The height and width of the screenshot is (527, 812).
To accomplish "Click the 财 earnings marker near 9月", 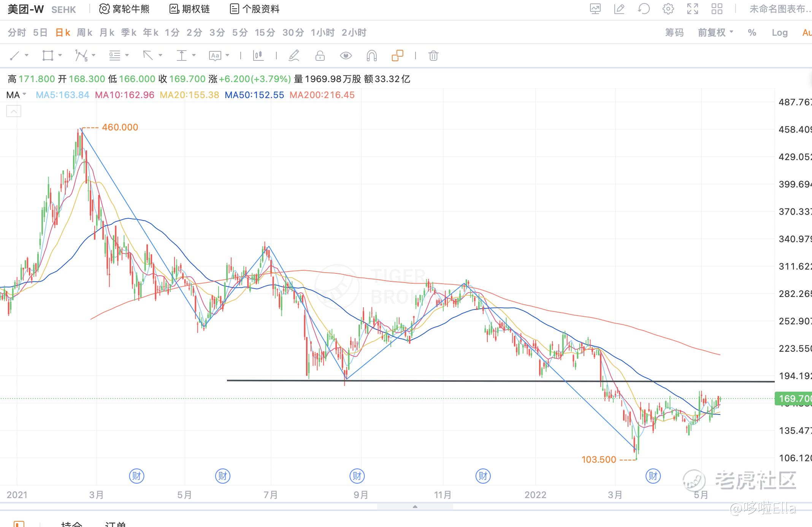I will 357,476.
